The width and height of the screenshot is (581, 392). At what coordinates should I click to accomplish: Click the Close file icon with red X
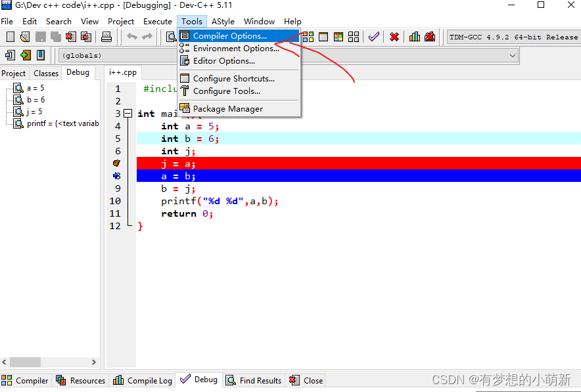71,37
